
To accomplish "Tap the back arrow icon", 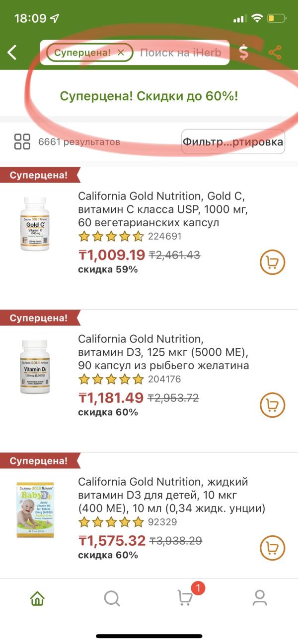I will click(x=12, y=52).
